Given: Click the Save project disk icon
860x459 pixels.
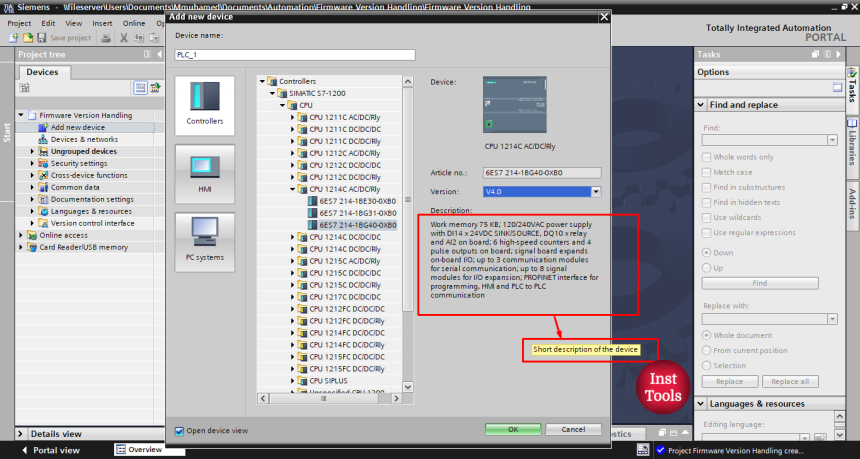Looking at the screenshot, I should [x=41, y=38].
